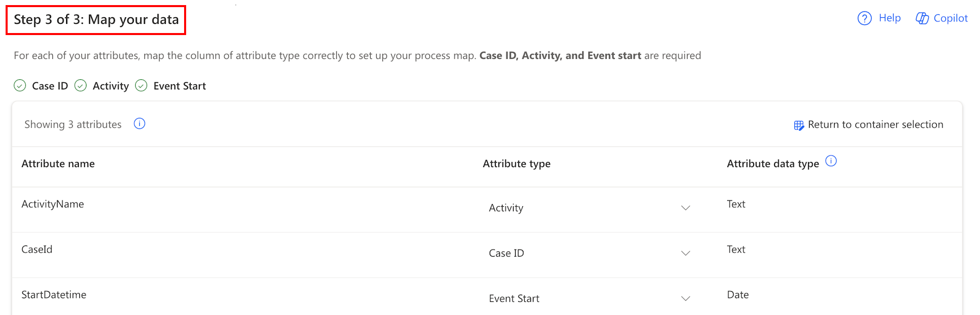The height and width of the screenshot is (315, 980).
Task: Expand the Event Start attribute type dropdown
Action: (x=589, y=298)
